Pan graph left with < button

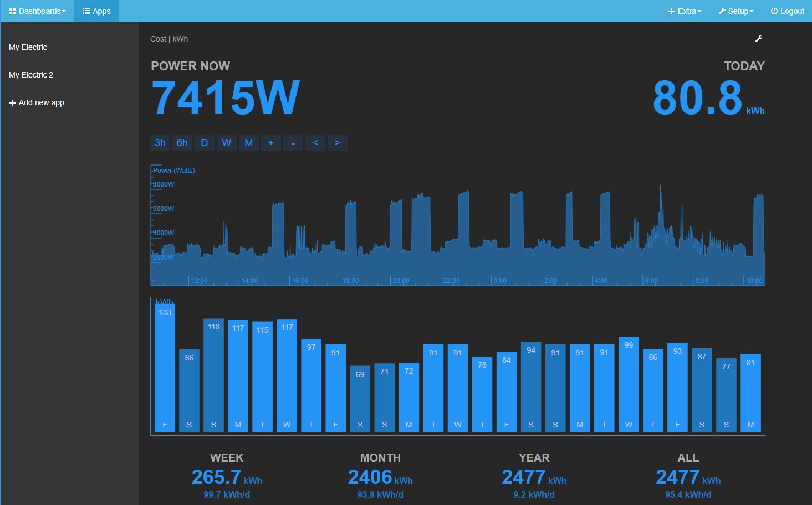[x=315, y=143]
